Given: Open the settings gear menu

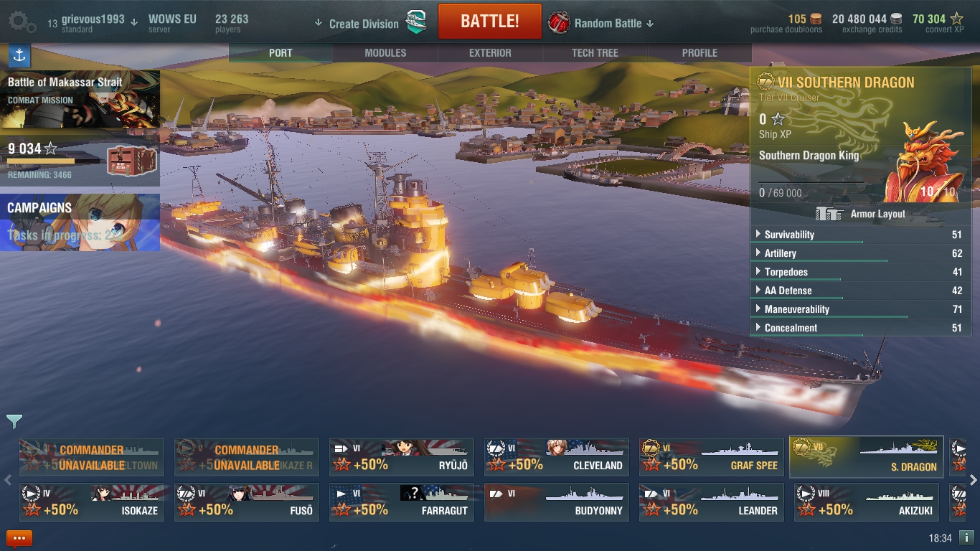Looking at the screenshot, I should (22, 22).
